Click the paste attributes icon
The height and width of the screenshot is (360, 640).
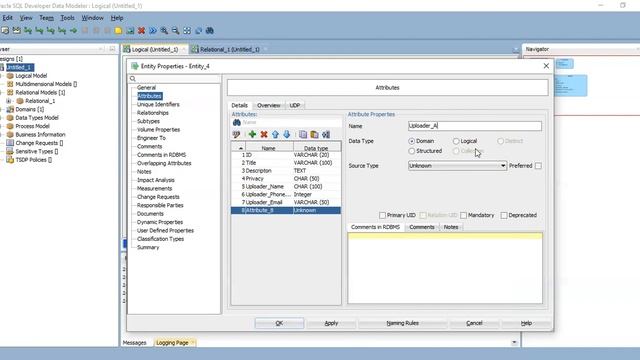coord(314,134)
